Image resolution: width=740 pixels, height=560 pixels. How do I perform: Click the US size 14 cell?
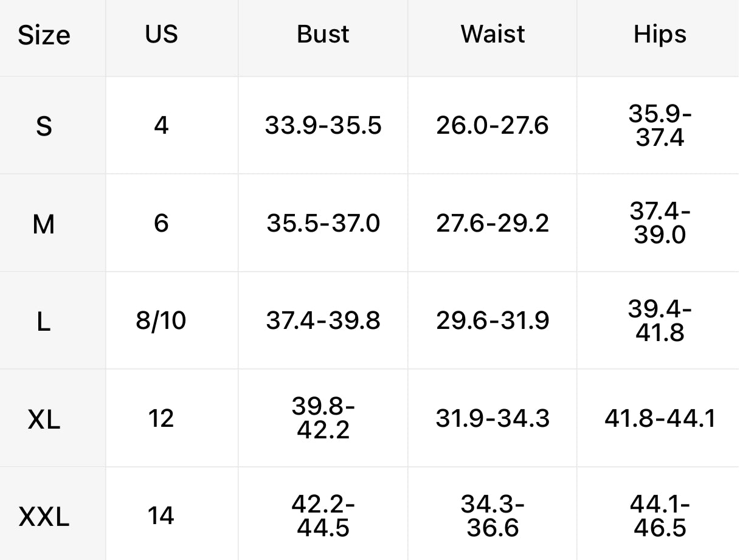161,516
